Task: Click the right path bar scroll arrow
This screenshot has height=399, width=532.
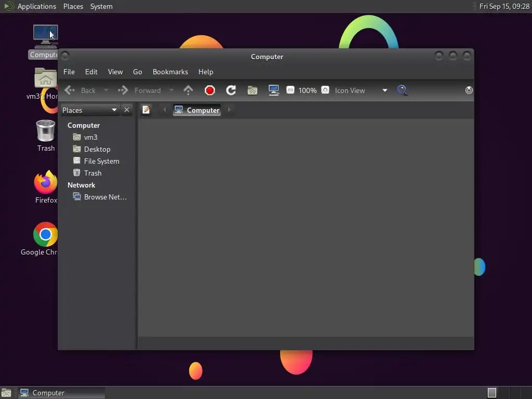Action: point(229,110)
